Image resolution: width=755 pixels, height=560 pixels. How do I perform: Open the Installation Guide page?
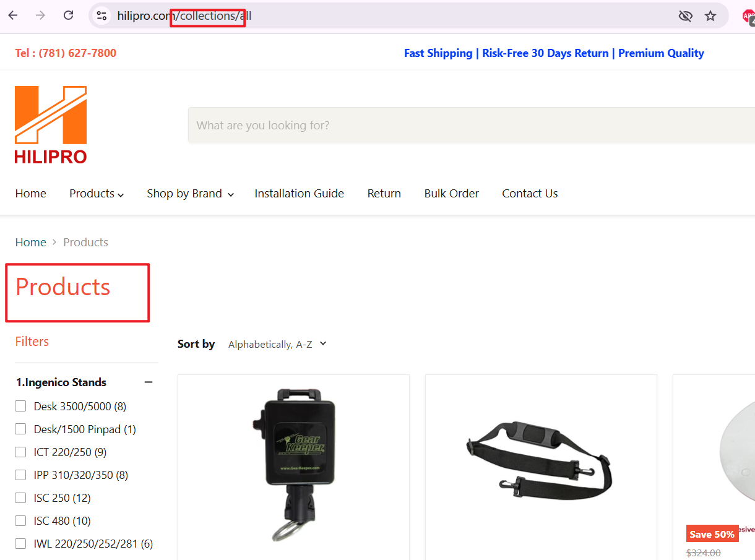click(x=299, y=194)
